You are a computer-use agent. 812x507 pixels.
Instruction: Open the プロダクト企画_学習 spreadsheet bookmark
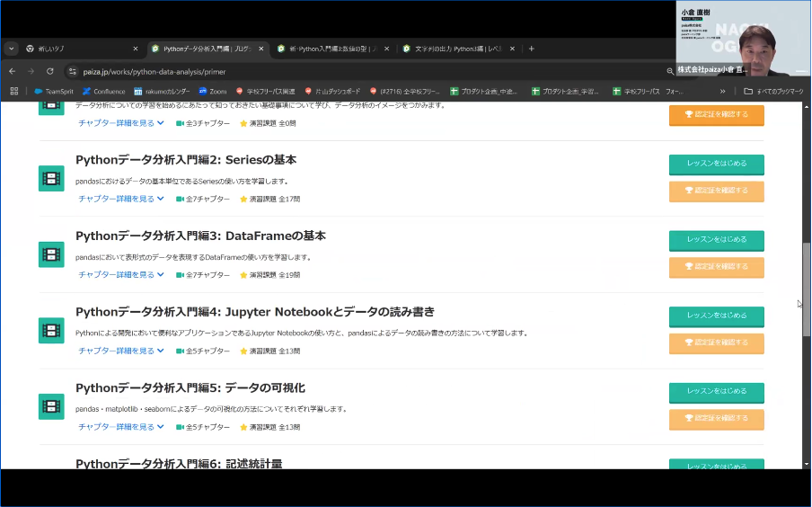(x=565, y=91)
